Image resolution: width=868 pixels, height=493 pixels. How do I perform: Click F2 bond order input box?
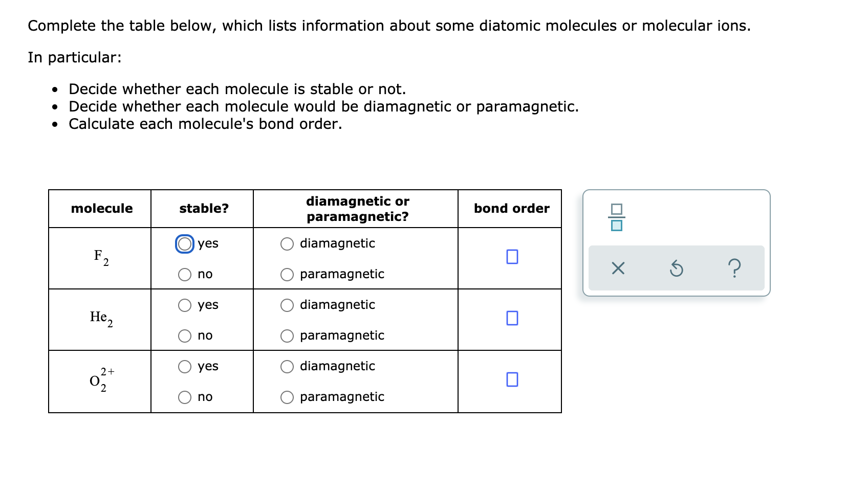click(512, 257)
